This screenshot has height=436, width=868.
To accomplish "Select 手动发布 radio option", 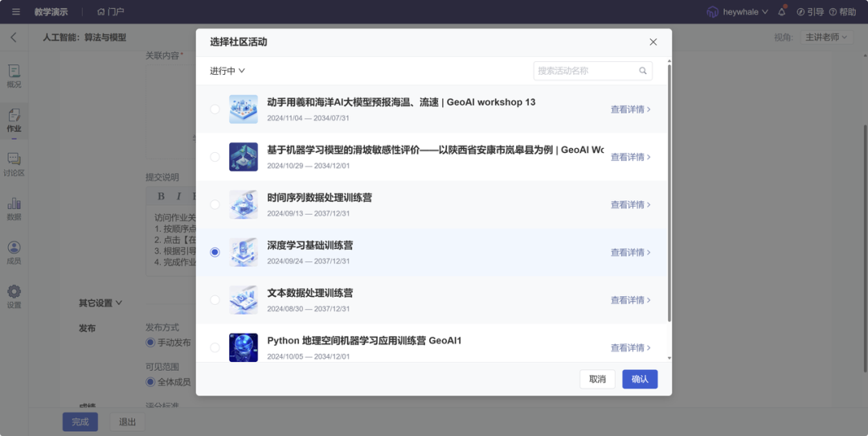I will pyautogui.click(x=150, y=343).
